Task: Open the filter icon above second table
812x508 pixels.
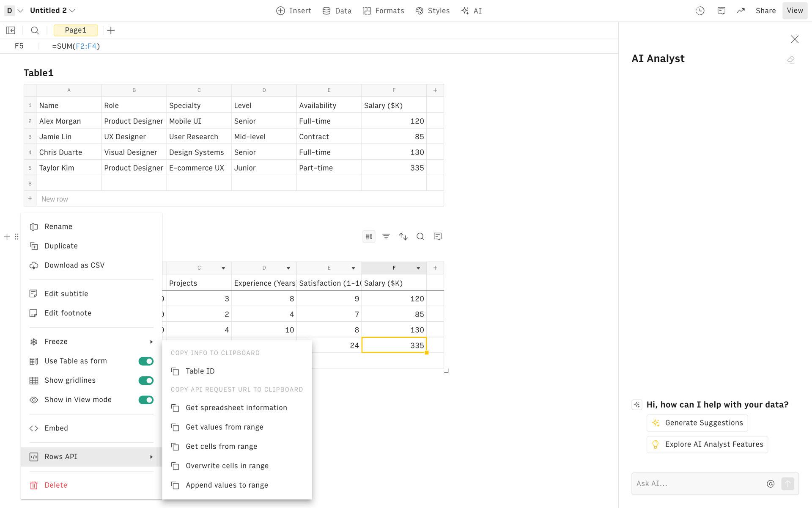Action: pos(386,237)
